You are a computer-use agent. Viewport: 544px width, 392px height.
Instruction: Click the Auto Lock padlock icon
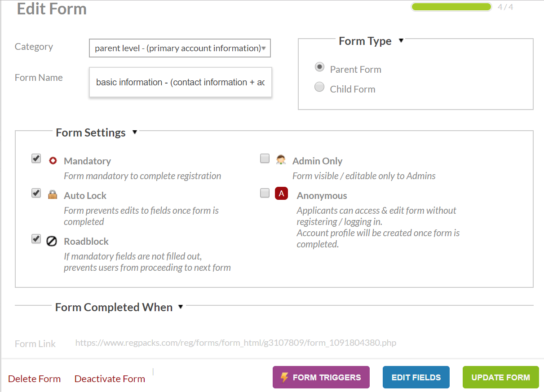[x=53, y=195]
